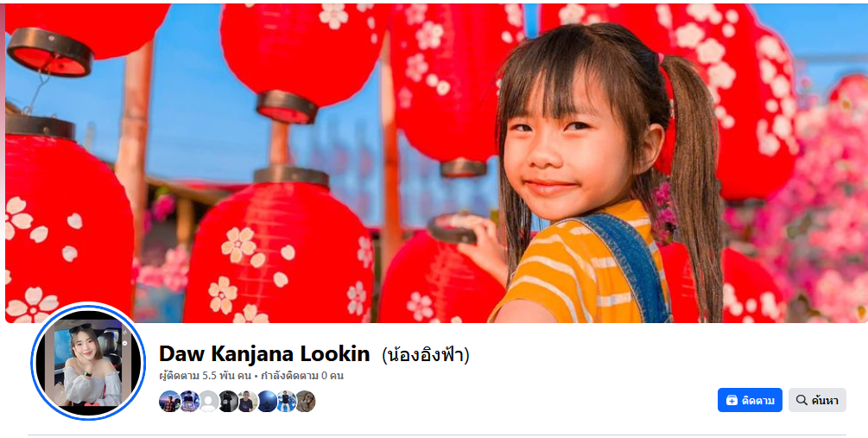Viewport: 868px width, 438px height.
Task: Select the second follower avatar, blue-toned
Action: [189, 401]
